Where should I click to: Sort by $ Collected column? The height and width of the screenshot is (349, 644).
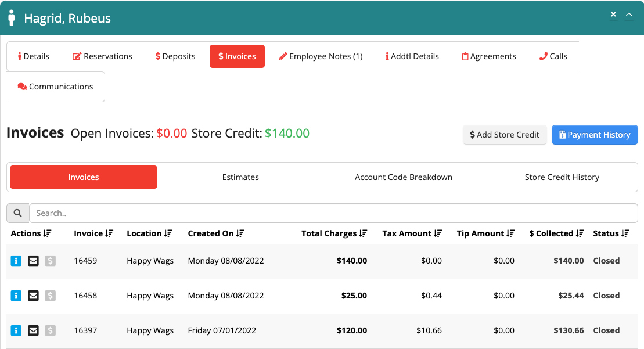(x=556, y=233)
